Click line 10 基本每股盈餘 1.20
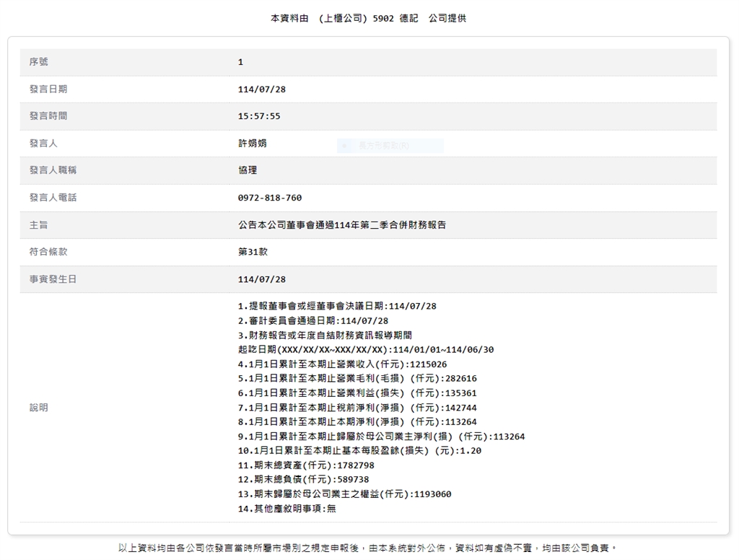Image resolution: width=739 pixels, height=560 pixels. [359, 450]
